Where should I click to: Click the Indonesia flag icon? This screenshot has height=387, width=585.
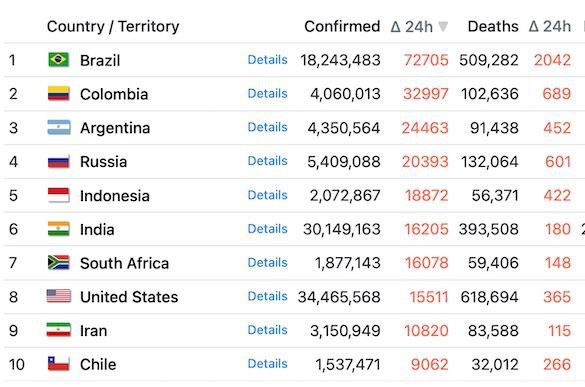pyautogui.click(x=59, y=195)
